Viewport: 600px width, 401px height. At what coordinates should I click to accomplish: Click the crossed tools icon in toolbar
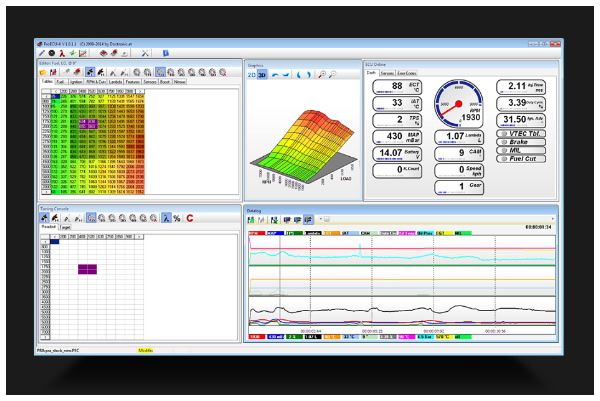tap(144, 52)
